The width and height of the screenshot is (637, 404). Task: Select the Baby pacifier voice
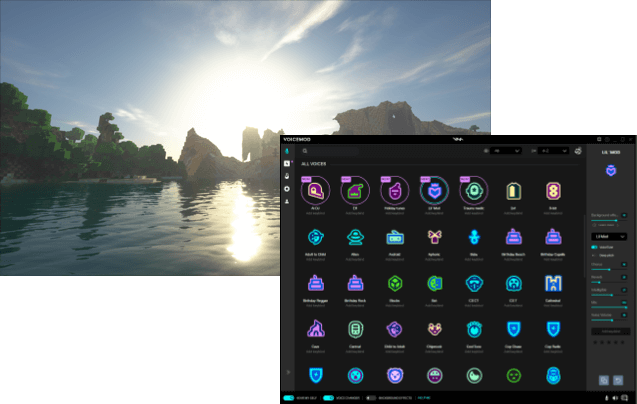click(x=474, y=237)
